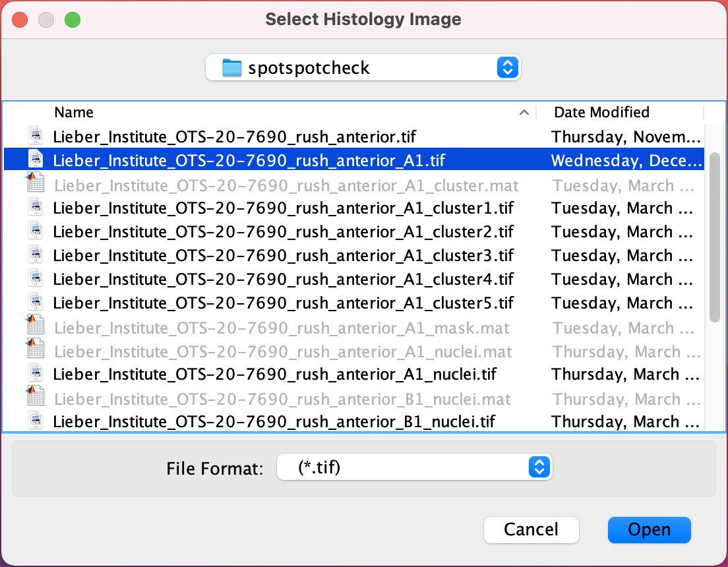The width and height of the screenshot is (728, 567).
Task: Click the Date Modified column header
Action: (x=601, y=112)
